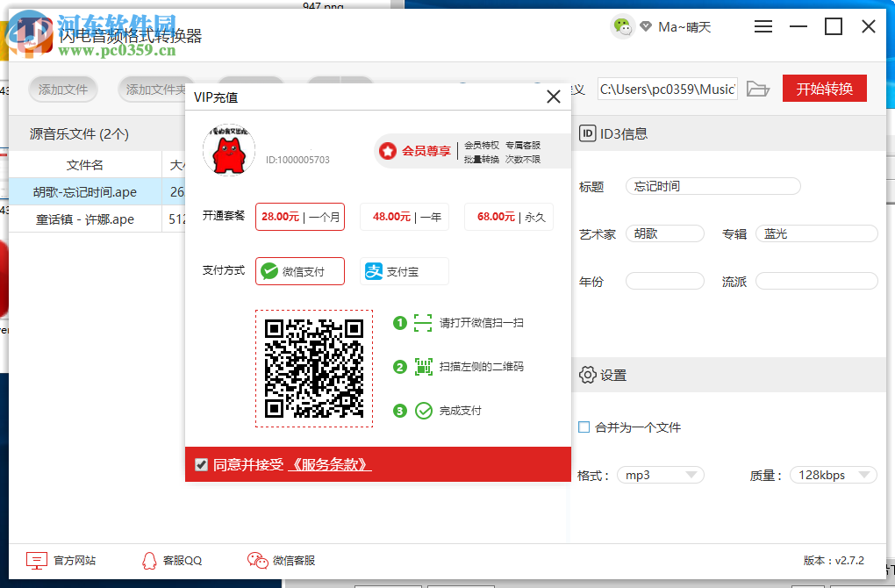The height and width of the screenshot is (588, 895).
Task: Click the red monster user avatar
Action: pos(229,149)
